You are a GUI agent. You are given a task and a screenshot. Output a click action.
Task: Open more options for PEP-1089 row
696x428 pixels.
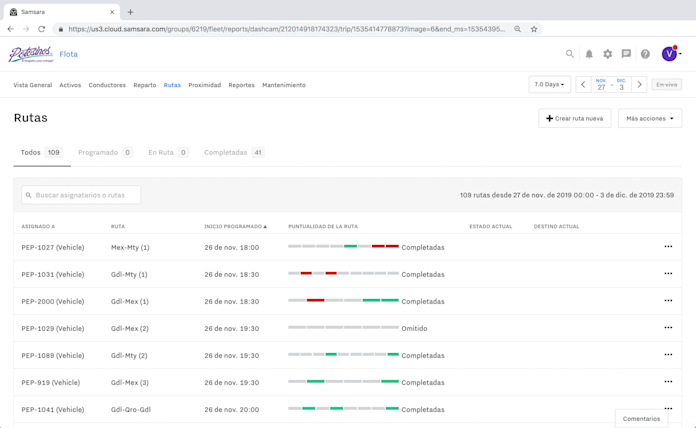668,355
